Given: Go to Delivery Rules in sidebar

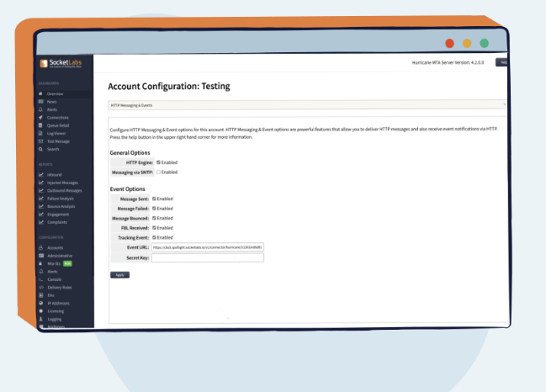Looking at the screenshot, I should (x=60, y=288).
